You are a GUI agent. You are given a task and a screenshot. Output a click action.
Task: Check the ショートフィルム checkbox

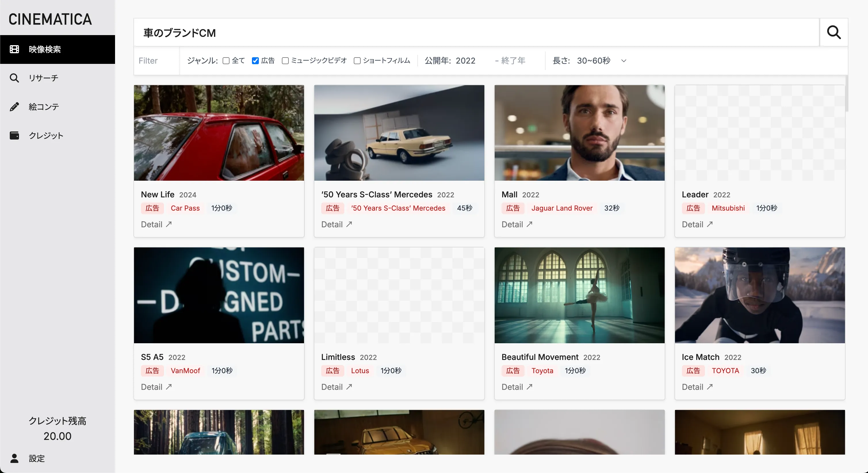click(357, 61)
